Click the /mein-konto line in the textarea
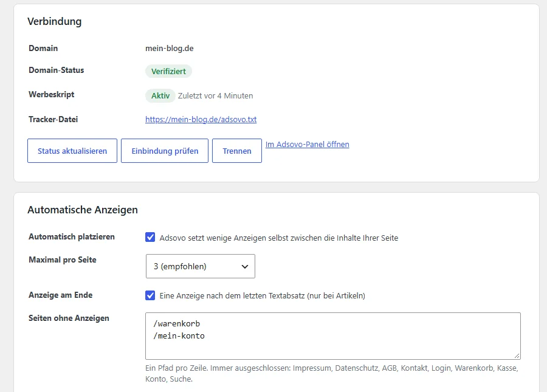 pyautogui.click(x=179, y=336)
